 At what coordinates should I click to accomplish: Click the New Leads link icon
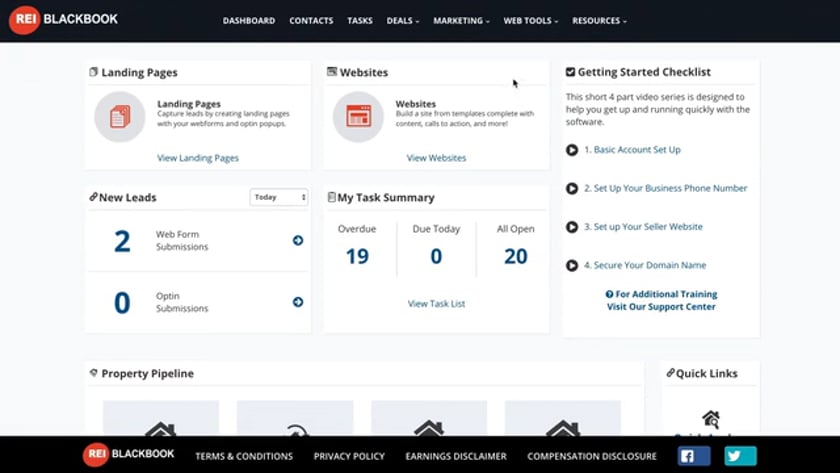tap(93, 197)
